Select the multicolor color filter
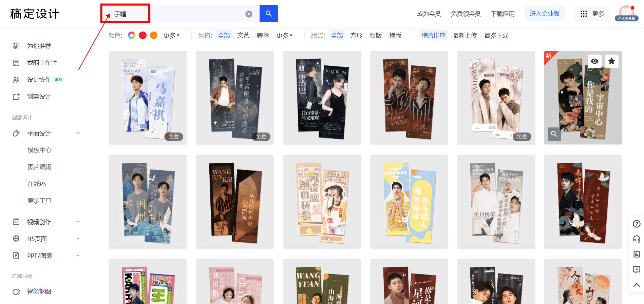 point(132,35)
